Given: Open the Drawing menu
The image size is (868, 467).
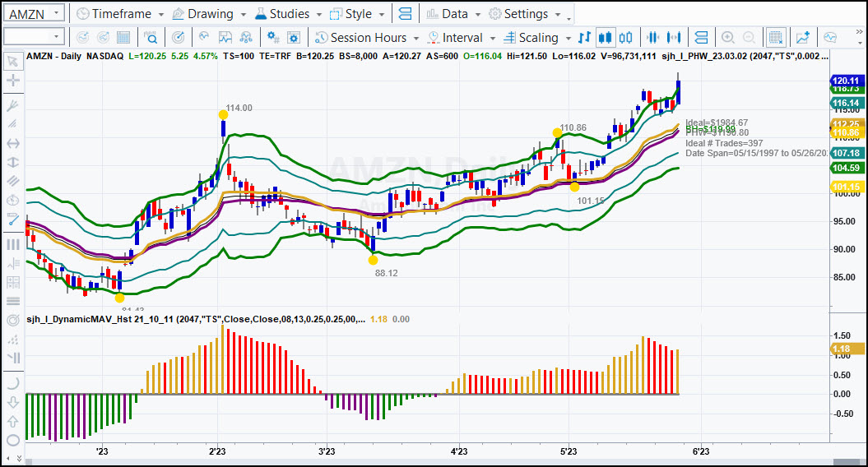Looking at the screenshot, I should tap(203, 14).
